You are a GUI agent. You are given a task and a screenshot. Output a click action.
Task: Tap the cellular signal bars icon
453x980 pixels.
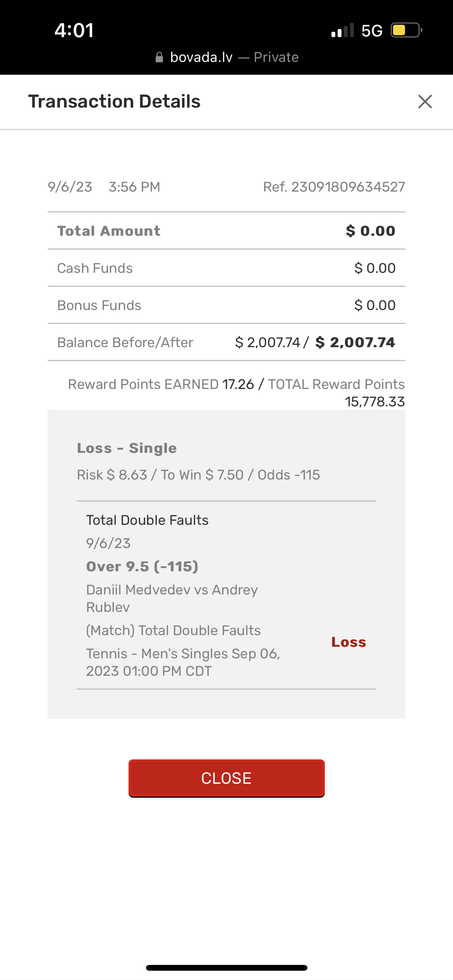click(x=343, y=31)
